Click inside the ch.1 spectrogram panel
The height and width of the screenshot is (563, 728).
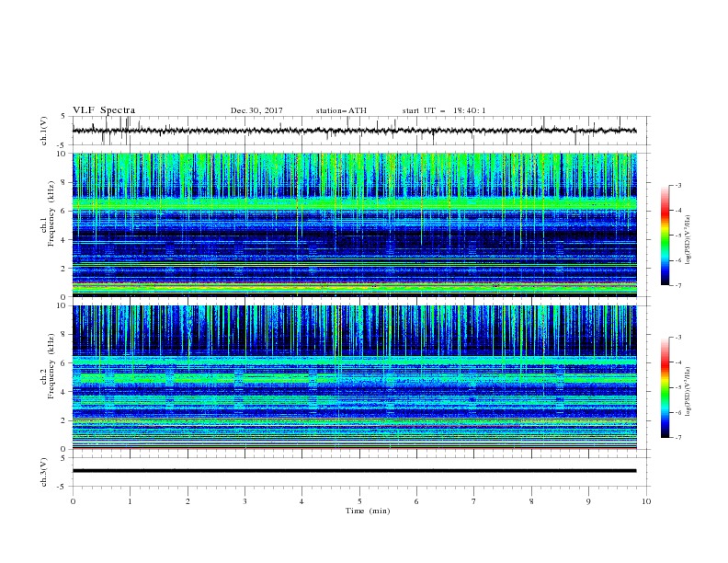coord(355,224)
